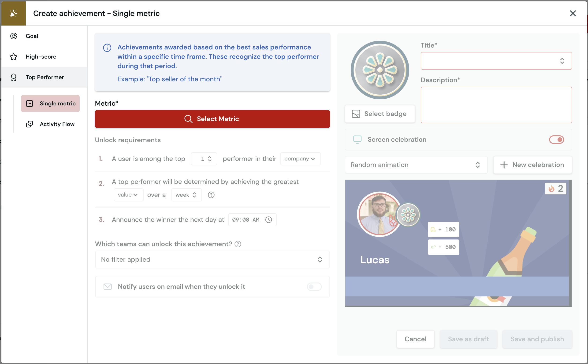The image size is (588, 364).
Task: Click the clock icon in announce time
Action: click(x=268, y=219)
